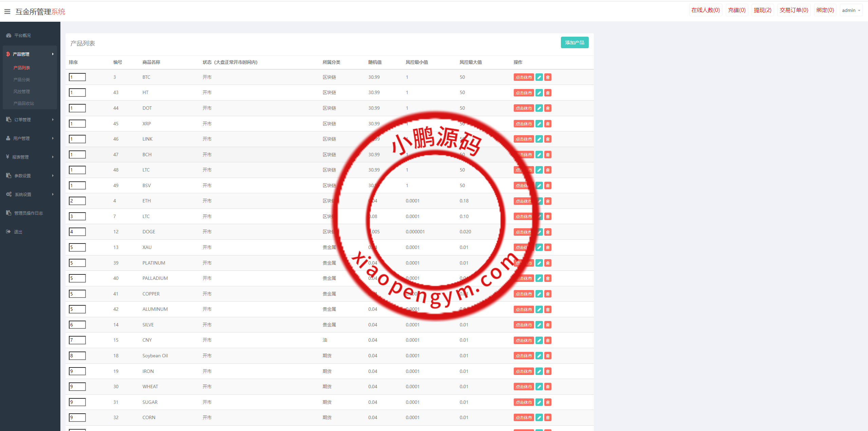Screen dimensions: 868x431
Task: Toggle SUGAR market closed via 点击休市
Action: (524, 402)
